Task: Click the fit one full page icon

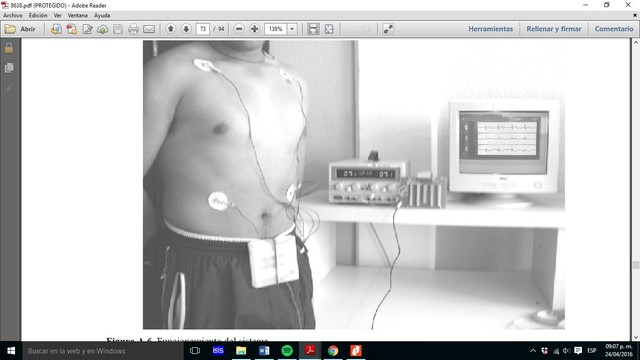Action: pyautogui.click(x=329, y=29)
